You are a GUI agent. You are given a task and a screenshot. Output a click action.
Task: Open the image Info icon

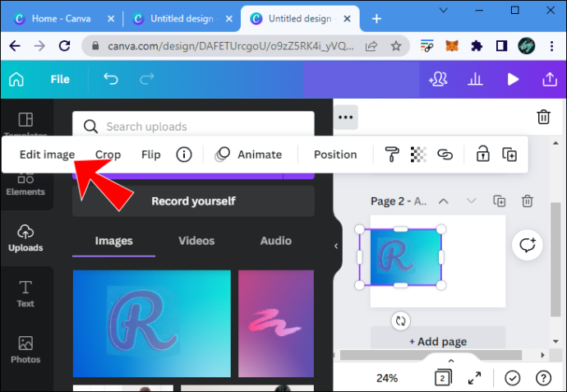pos(184,154)
